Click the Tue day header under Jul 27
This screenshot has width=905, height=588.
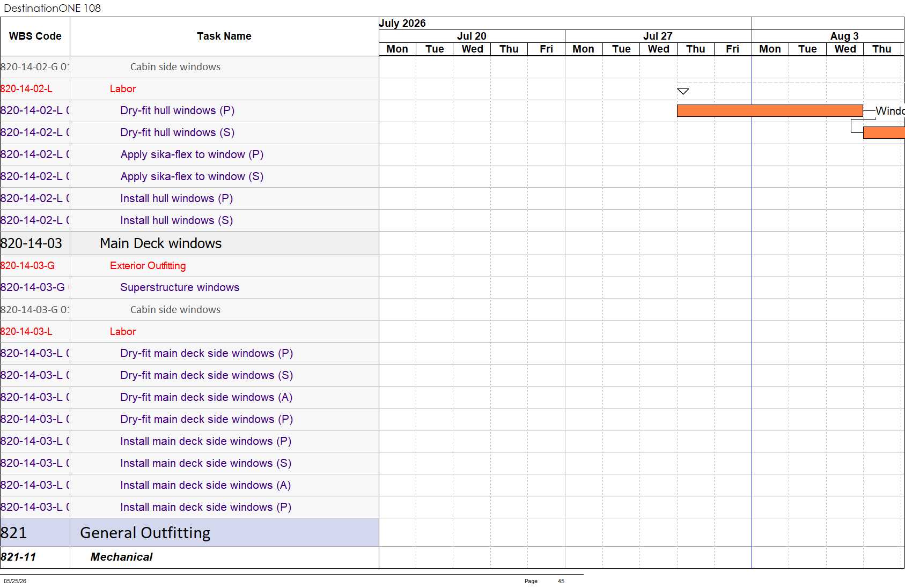click(x=621, y=49)
